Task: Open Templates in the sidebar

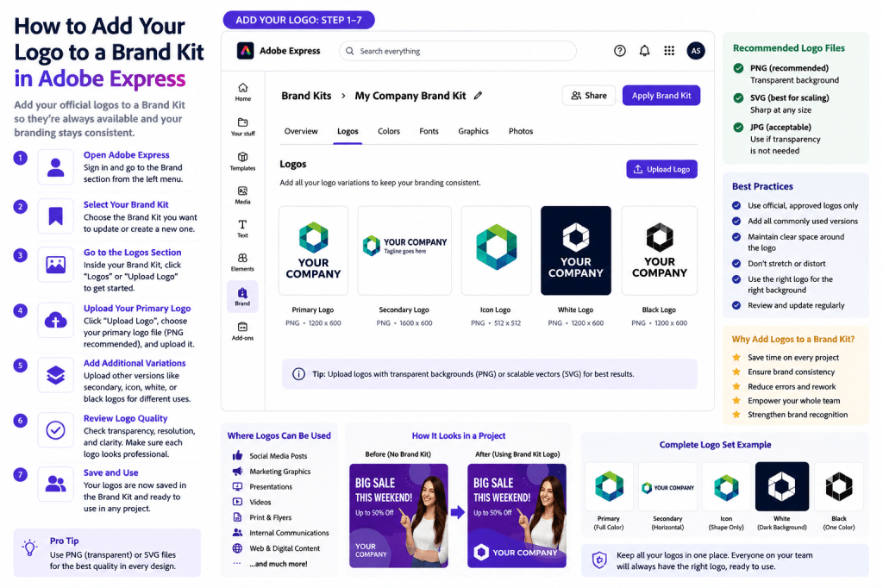Action: [x=242, y=161]
